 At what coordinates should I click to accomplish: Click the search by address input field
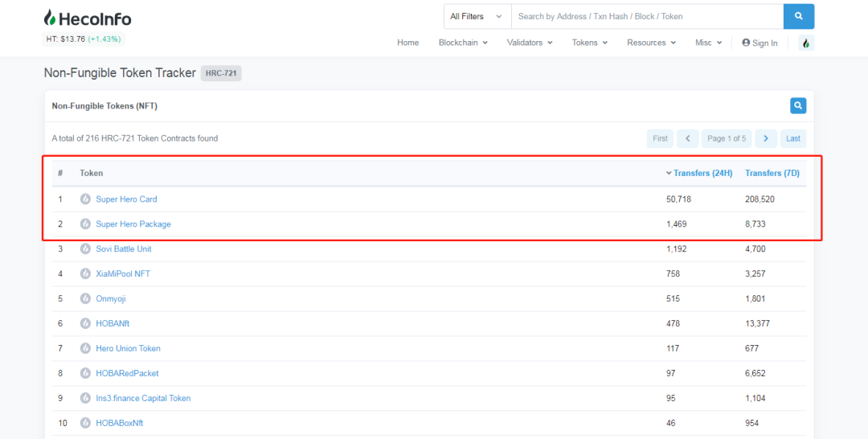647,17
